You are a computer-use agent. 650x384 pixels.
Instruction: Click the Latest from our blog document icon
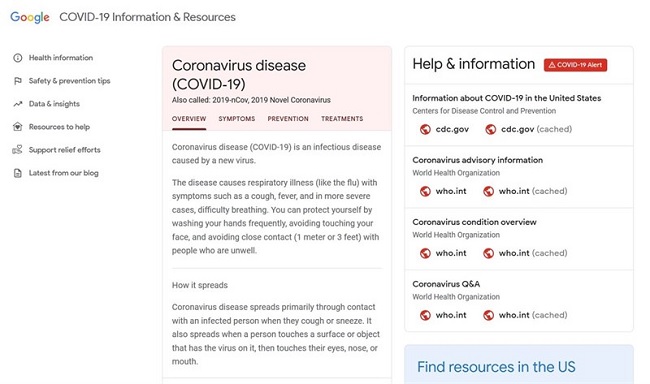(17, 173)
